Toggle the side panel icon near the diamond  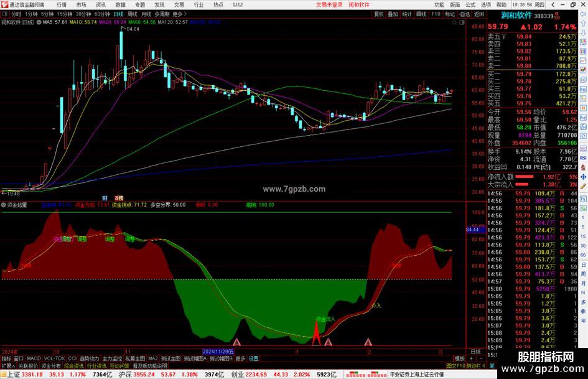462,22
